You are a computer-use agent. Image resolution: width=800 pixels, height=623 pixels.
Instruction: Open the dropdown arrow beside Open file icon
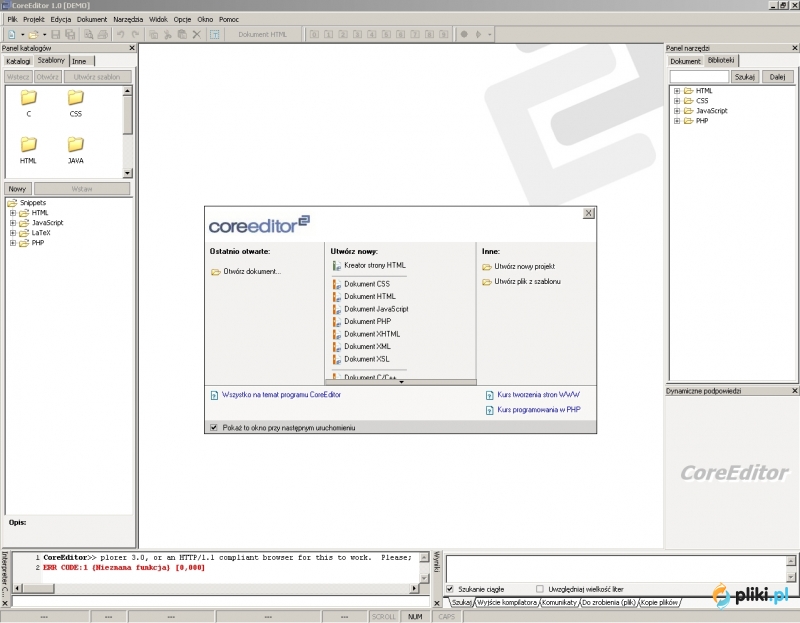coord(44,35)
